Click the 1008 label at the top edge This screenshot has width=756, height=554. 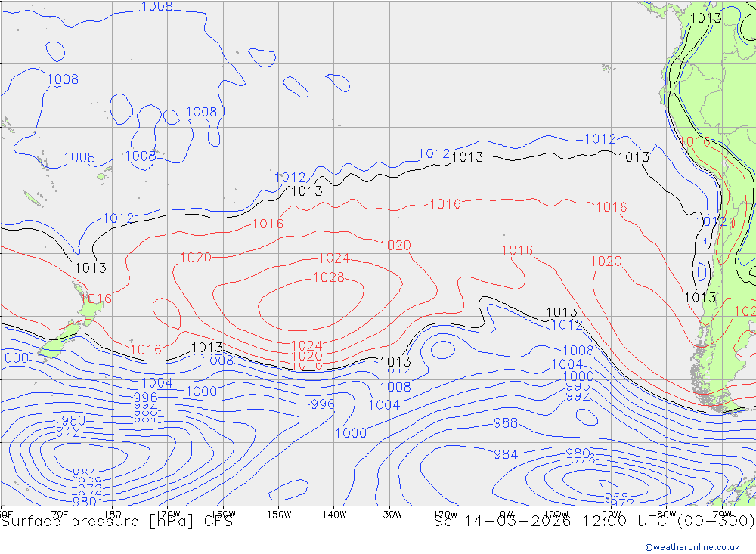click(x=157, y=6)
